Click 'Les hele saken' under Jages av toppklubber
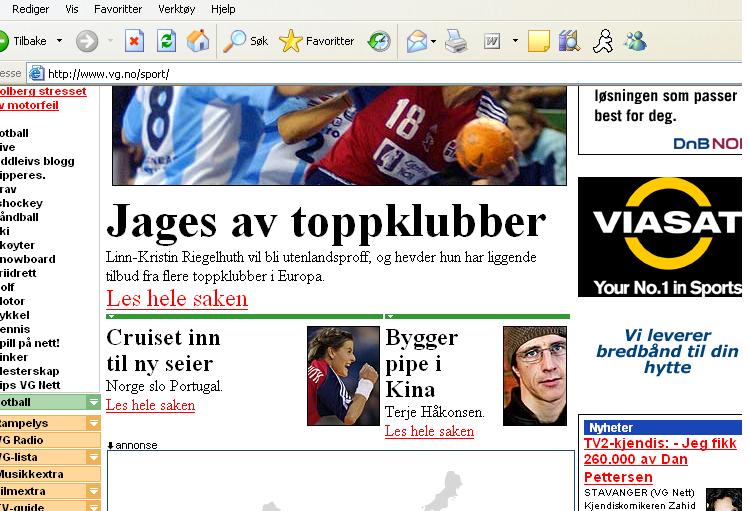The image size is (749, 511). (177, 299)
